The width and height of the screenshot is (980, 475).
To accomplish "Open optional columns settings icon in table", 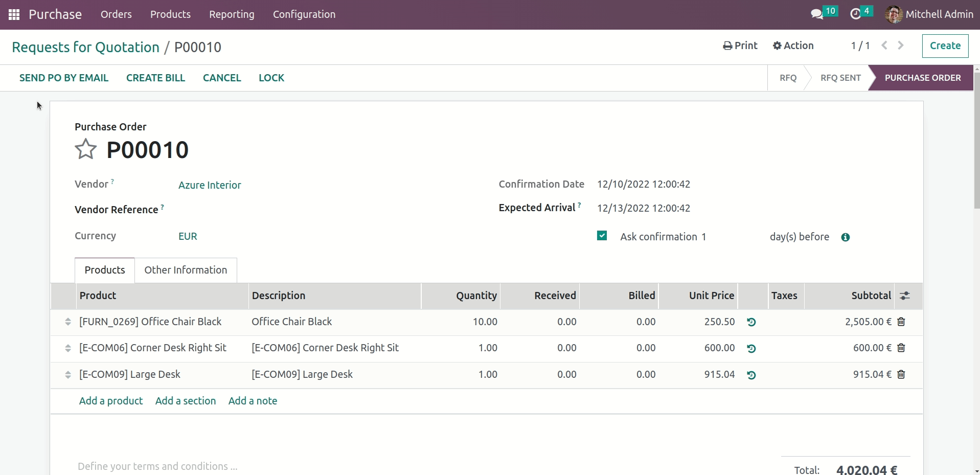I will (x=905, y=296).
